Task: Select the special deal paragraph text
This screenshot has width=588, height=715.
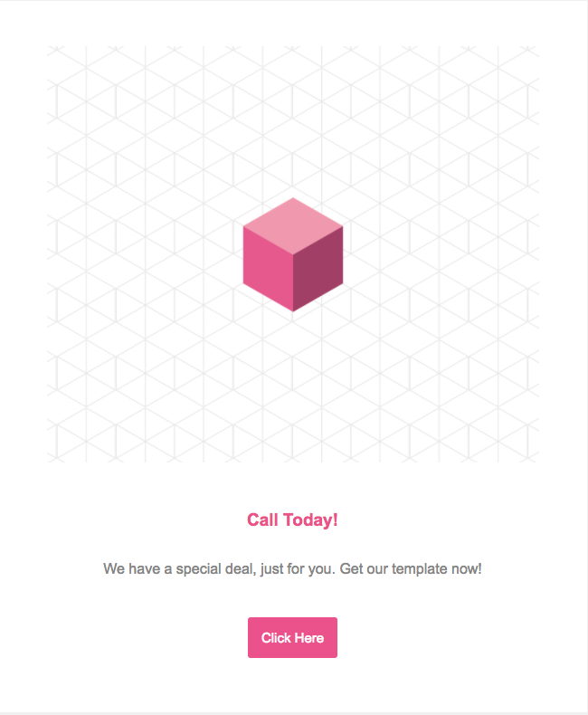Action: click(292, 570)
